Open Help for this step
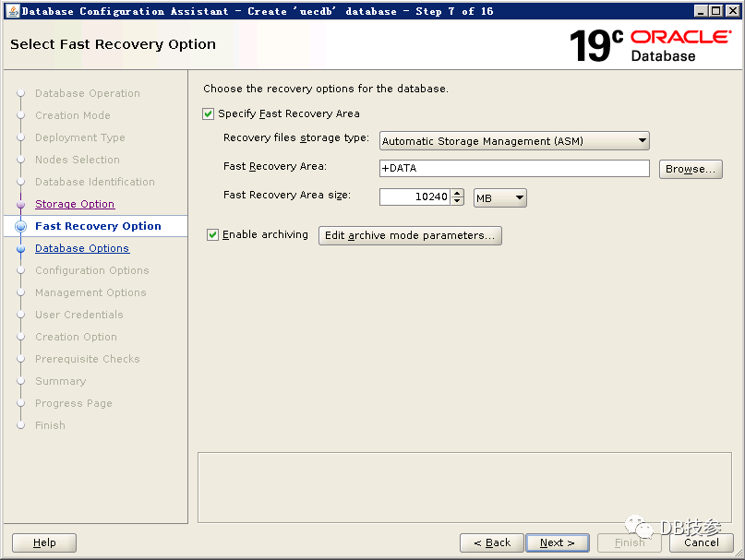The width and height of the screenshot is (745, 560). tap(44, 542)
